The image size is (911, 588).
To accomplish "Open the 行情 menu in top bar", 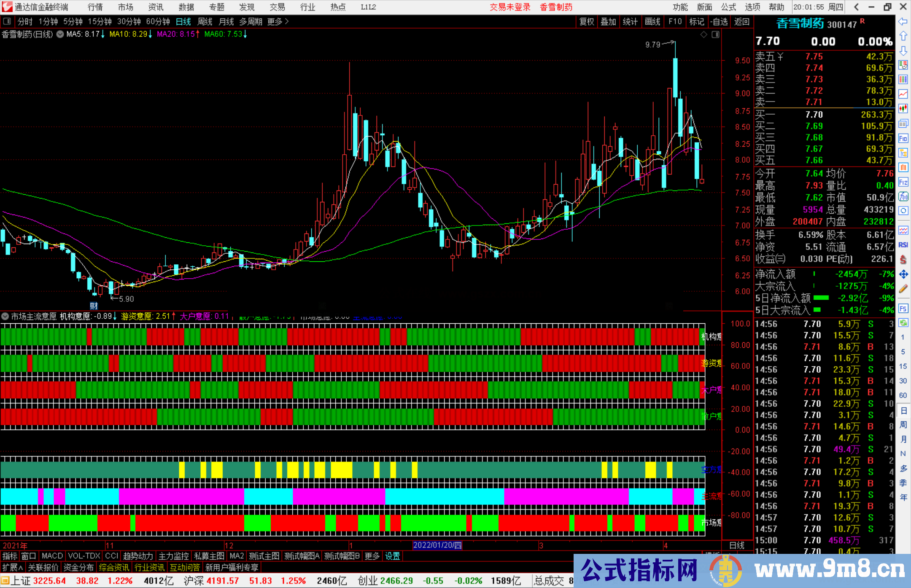I will tap(95, 7).
